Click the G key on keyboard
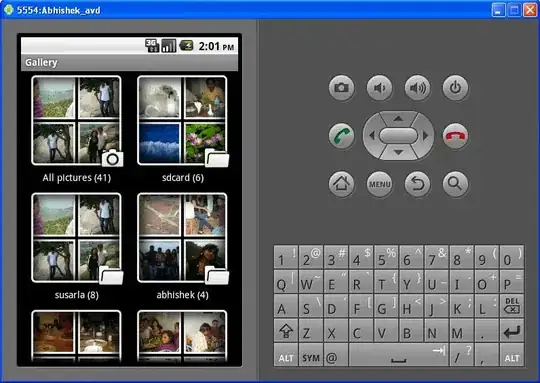The height and width of the screenshot is (383, 540). (x=386, y=306)
